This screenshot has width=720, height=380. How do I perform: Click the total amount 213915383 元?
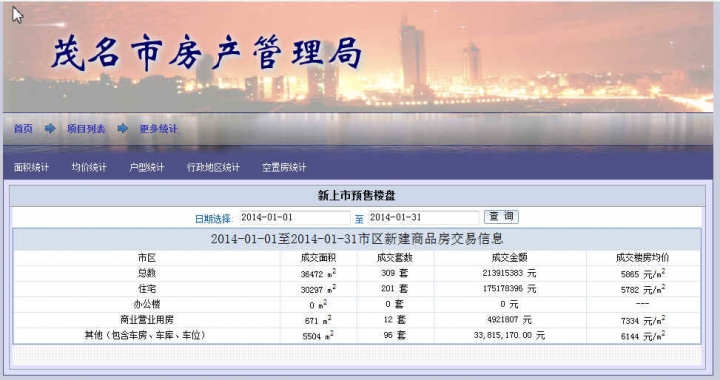pyautogui.click(x=509, y=273)
